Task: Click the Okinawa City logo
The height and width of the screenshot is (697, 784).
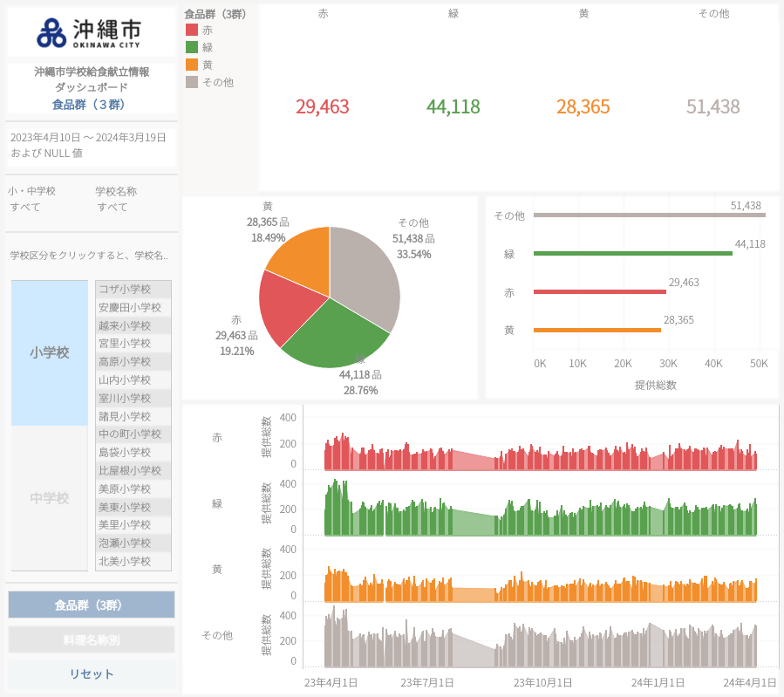Action: click(x=89, y=33)
